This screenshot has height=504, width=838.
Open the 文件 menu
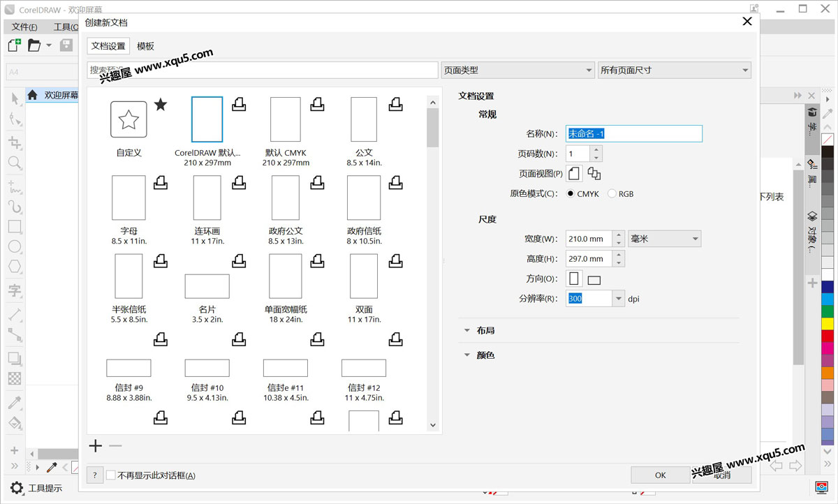tap(24, 27)
